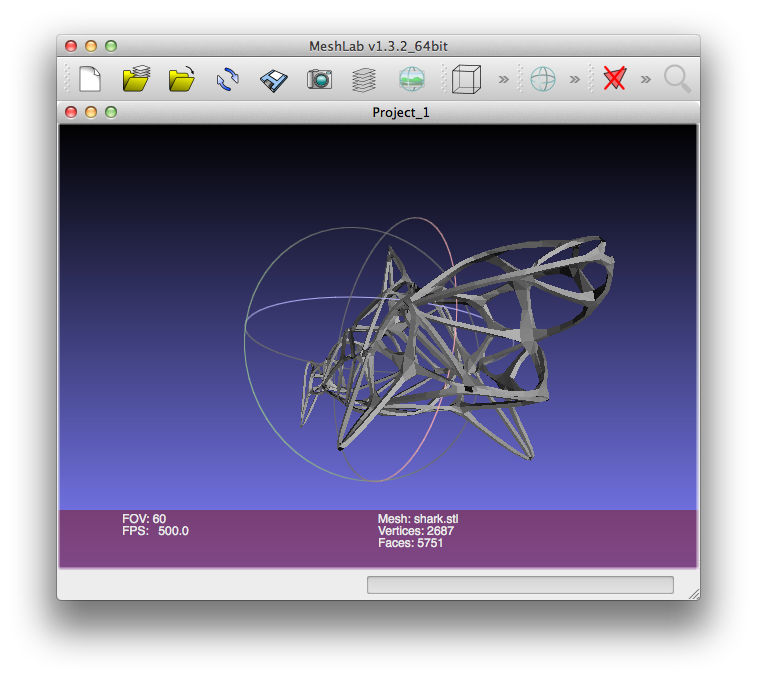Minimize the Project_1 subwindow
Image resolution: width=757 pixels, height=679 pixels.
[x=91, y=112]
